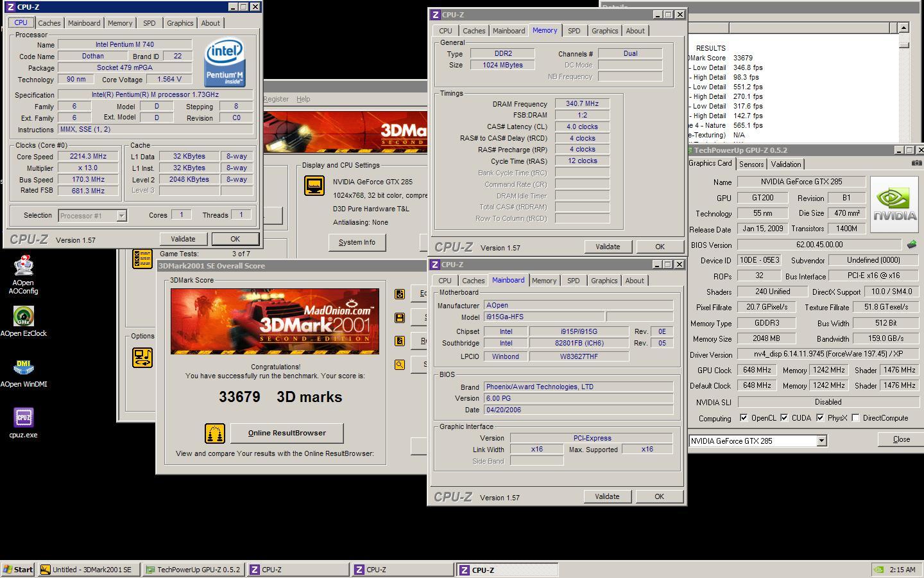
Task: Open cpuz.exe desktop icon
Action: click(23, 423)
